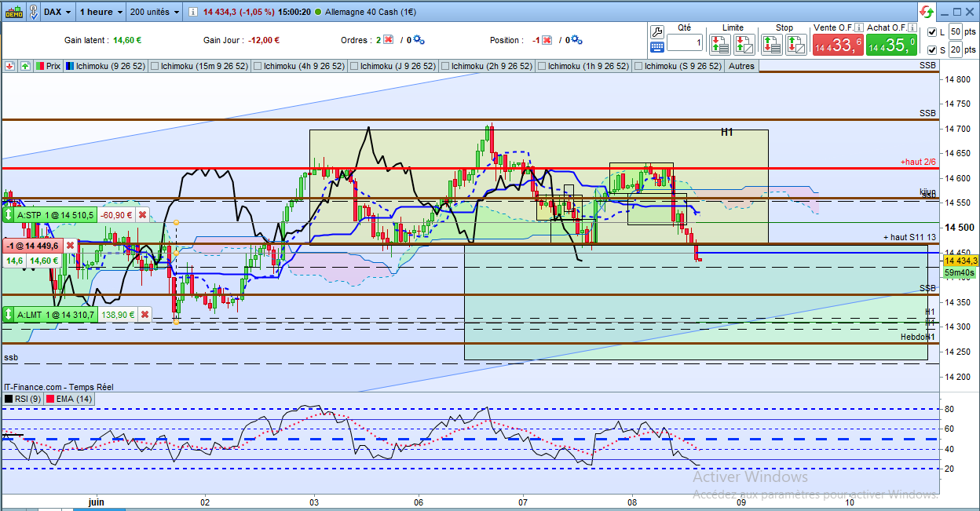
Task: Expand the 1 heure timeframe dropdown
Action: pos(101,12)
